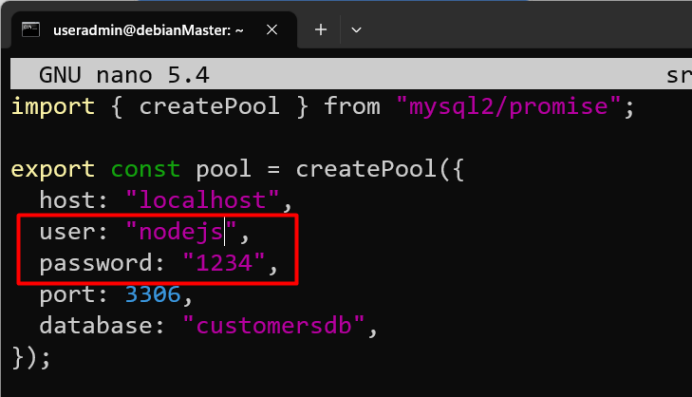Viewport: 692px width, 397px height.
Task: Click the closing "});" line
Action: point(31,357)
